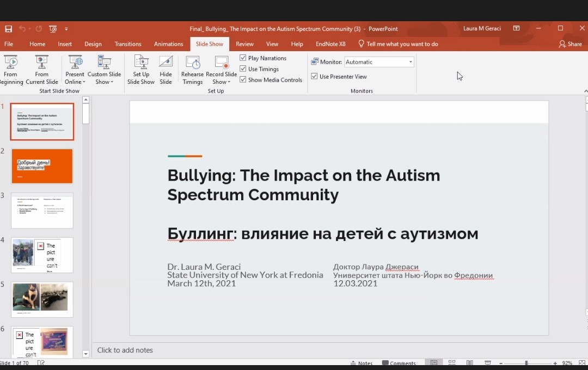Open the Design ribbon tab
This screenshot has width=588, height=370.
pos(93,44)
